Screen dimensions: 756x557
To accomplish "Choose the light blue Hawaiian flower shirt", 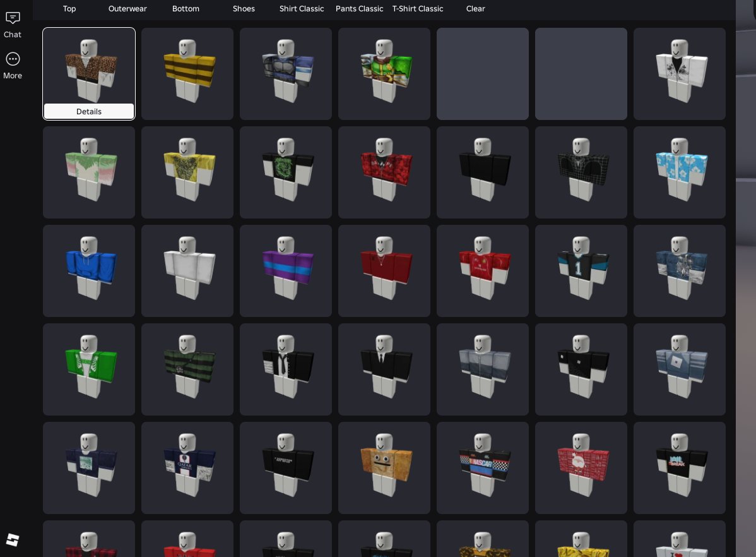I will [680, 172].
